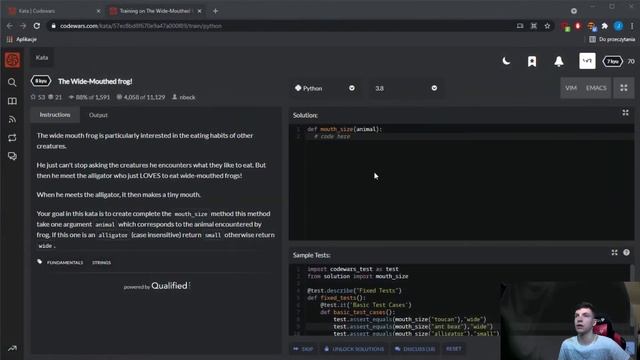Click the 7 kyu rank badge
Viewport: 640px width, 360px height.
point(613,61)
